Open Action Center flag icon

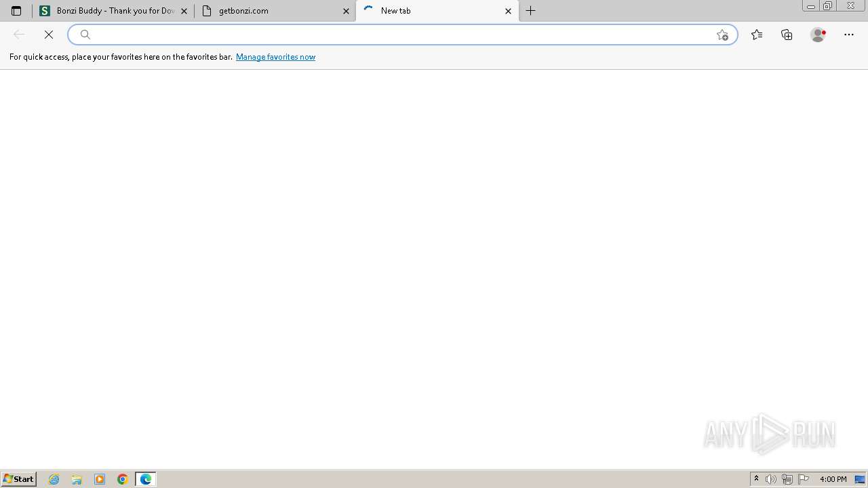(804, 479)
